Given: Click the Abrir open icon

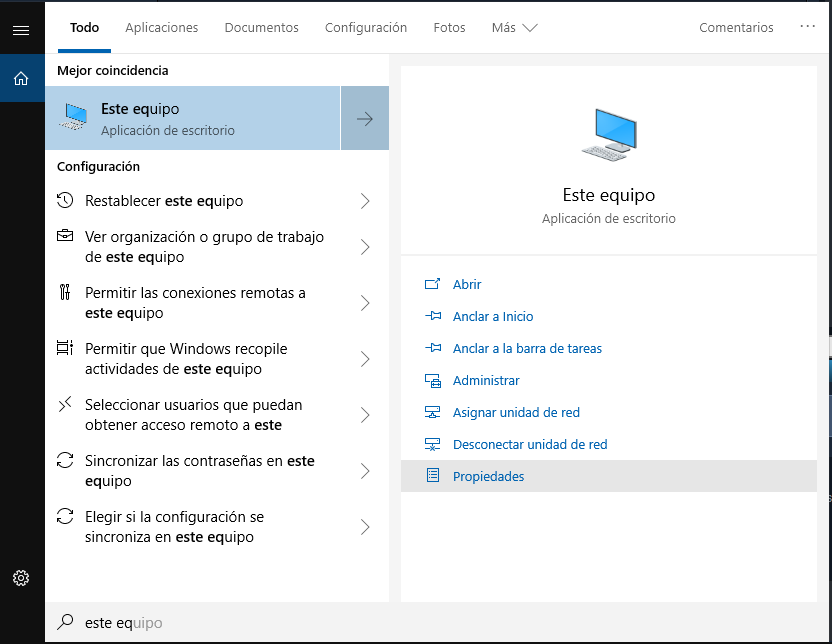Looking at the screenshot, I should (x=432, y=284).
